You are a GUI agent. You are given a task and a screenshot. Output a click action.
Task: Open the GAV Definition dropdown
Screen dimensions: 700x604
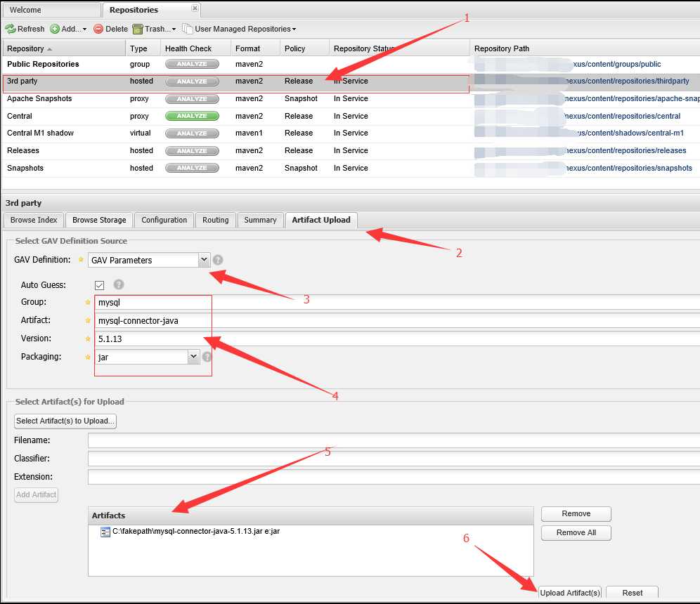pyautogui.click(x=204, y=259)
